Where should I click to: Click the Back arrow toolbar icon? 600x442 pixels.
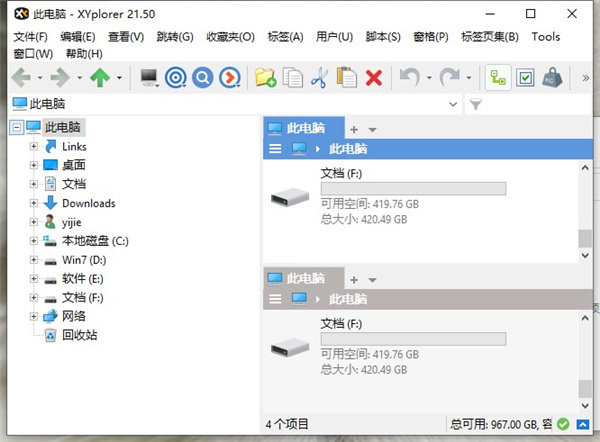pyautogui.click(x=21, y=78)
